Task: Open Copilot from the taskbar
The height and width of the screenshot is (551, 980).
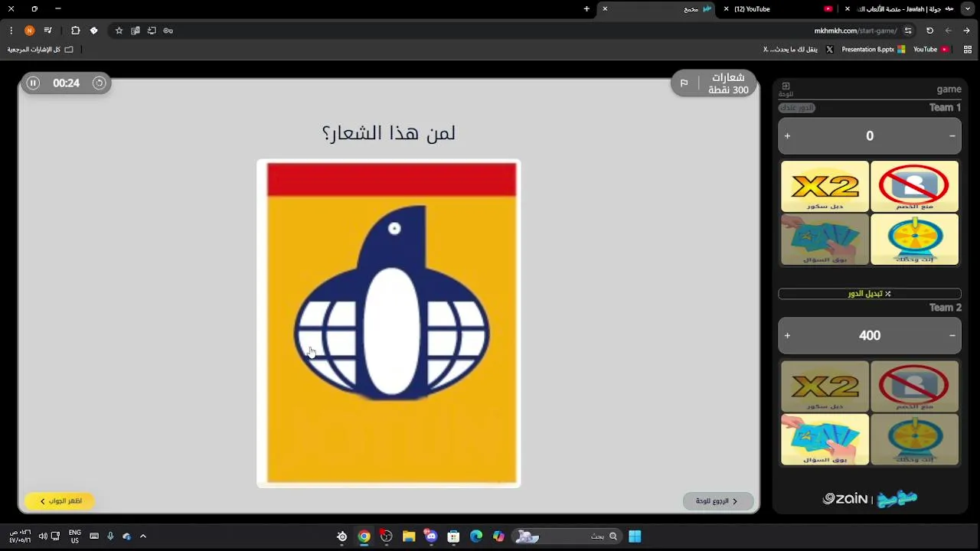Action: coord(498,536)
